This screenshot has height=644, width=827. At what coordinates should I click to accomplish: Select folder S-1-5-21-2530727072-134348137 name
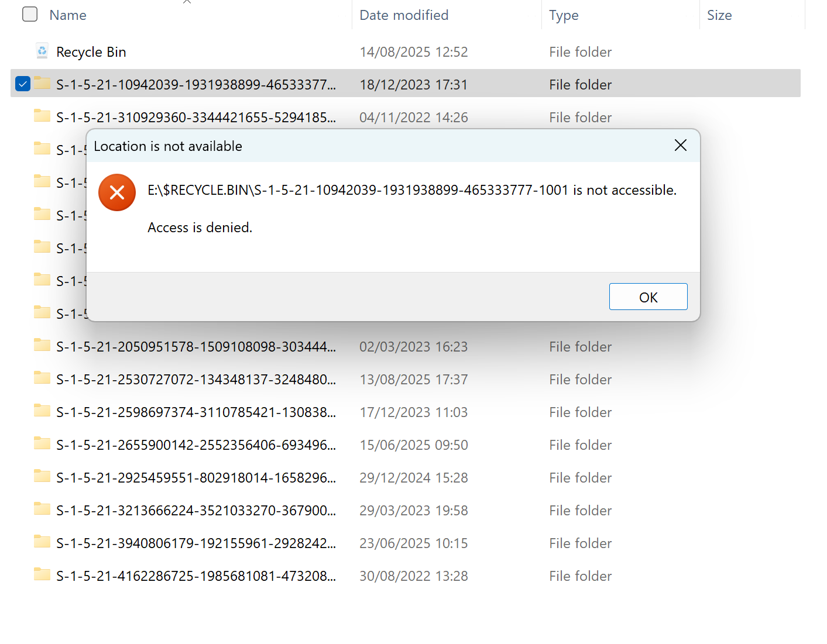coord(196,380)
